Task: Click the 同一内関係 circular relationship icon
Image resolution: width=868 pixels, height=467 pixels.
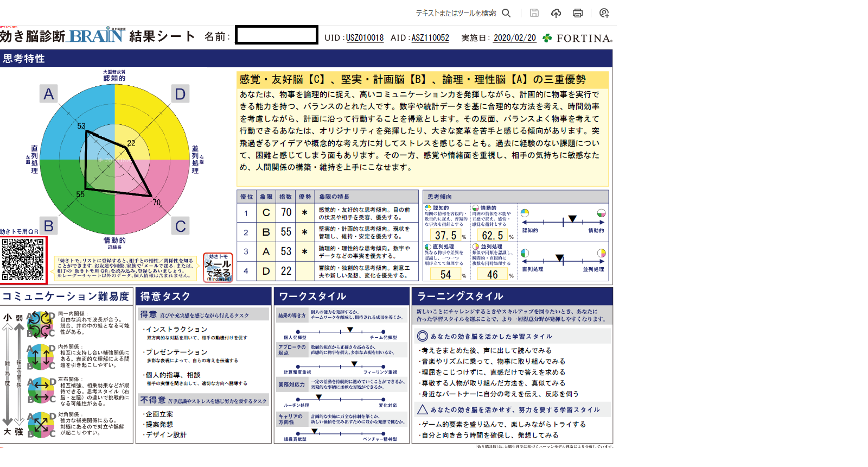Action: [41, 324]
